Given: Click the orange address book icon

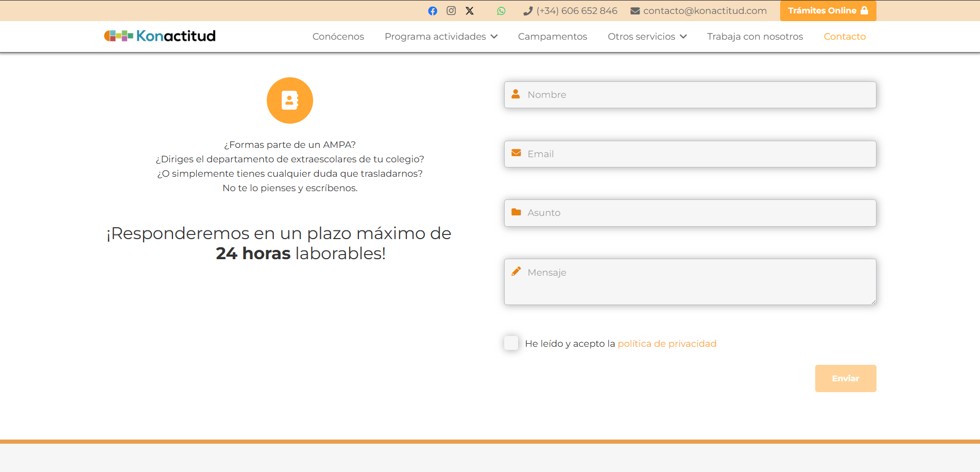Looking at the screenshot, I should point(289,100).
